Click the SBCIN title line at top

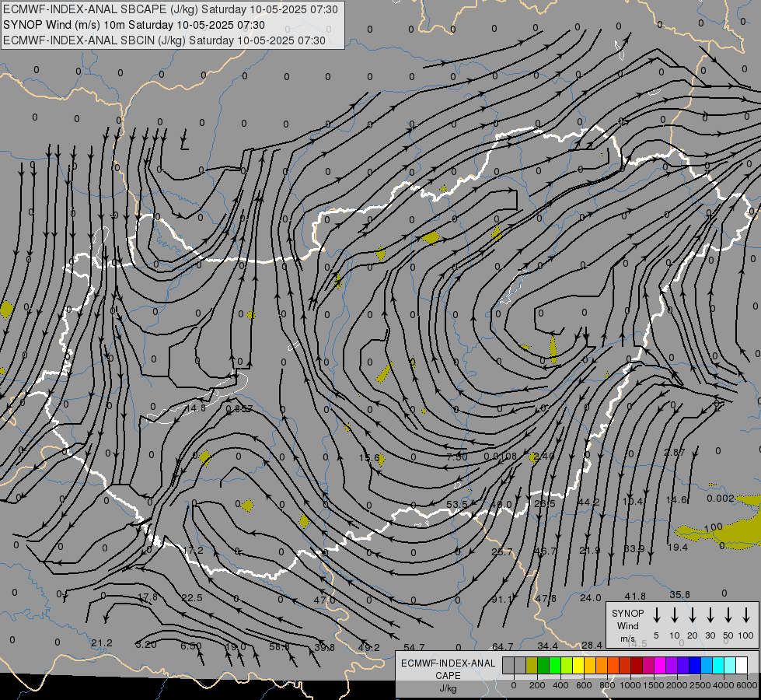(164, 40)
